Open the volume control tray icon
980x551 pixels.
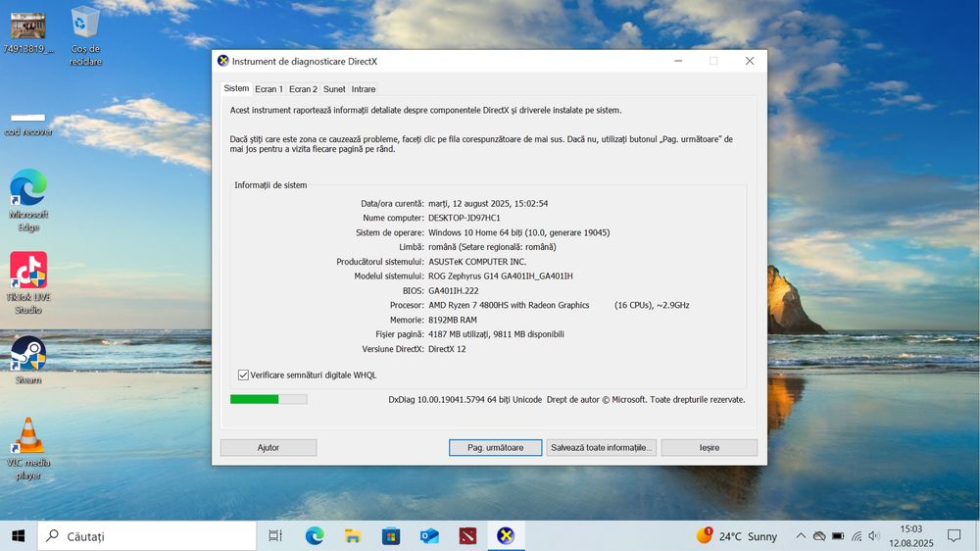pyautogui.click(x=874, y=536)
